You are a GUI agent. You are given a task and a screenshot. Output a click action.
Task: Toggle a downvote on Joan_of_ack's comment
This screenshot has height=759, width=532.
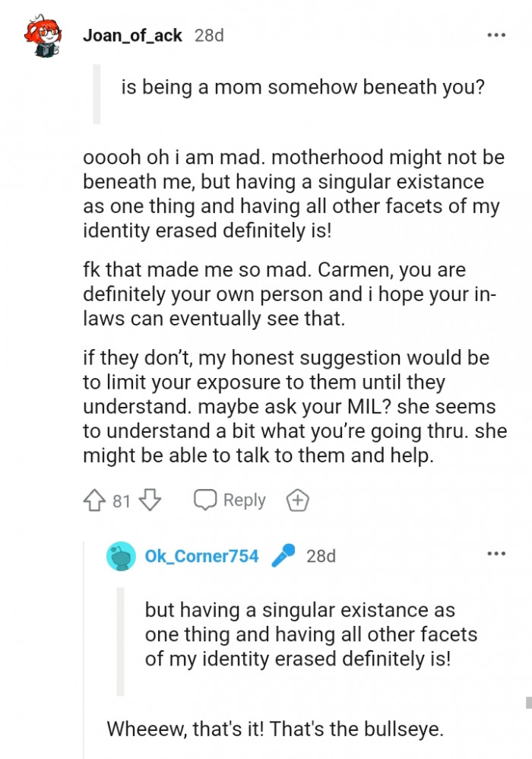click(149, 500)
